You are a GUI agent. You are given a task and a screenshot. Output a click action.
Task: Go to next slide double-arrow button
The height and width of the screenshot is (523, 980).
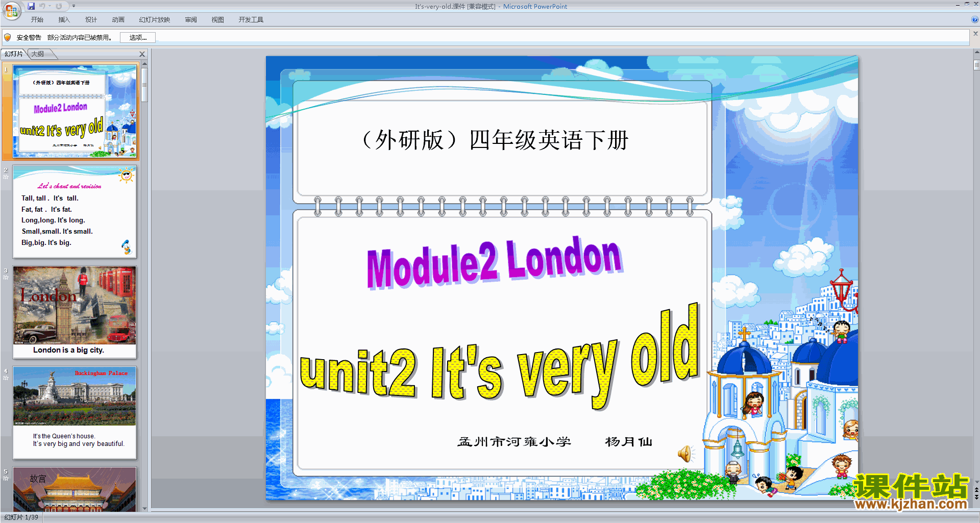click(x=976, y=497)
